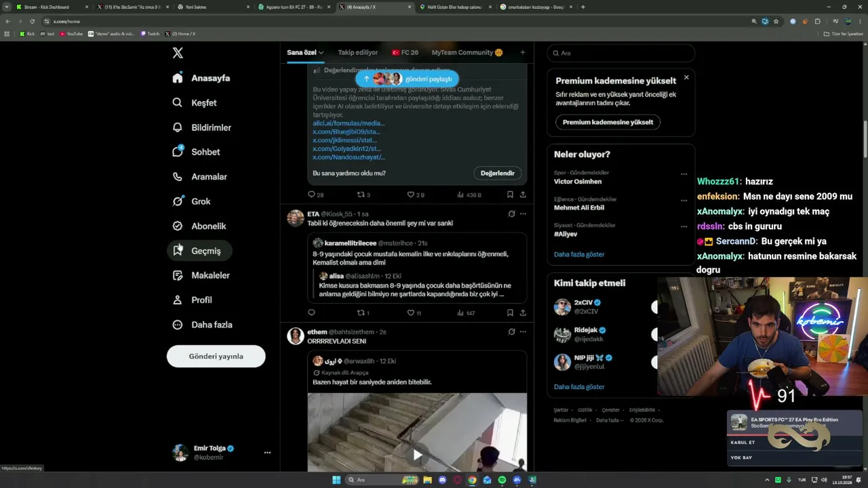Focus the X search field labeled Ara
The image size is (868, 488).
[x=621, y=53]
